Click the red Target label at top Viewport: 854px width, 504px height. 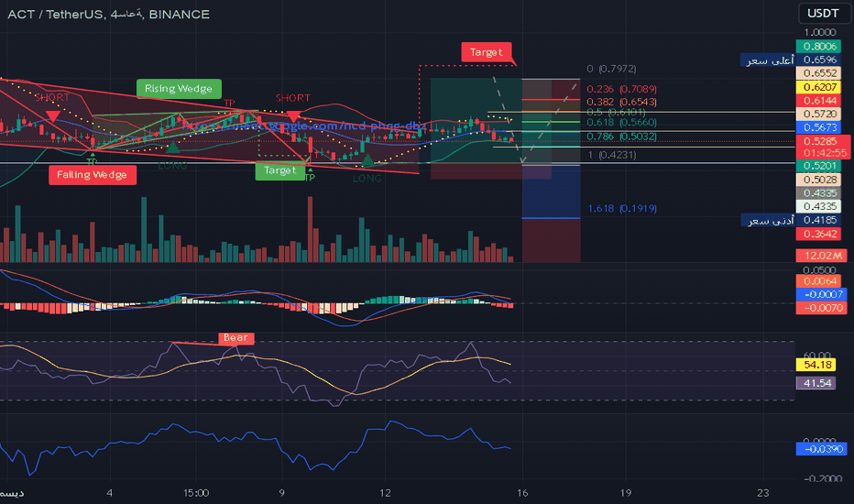pyautogui.click(x=486, y=52)
